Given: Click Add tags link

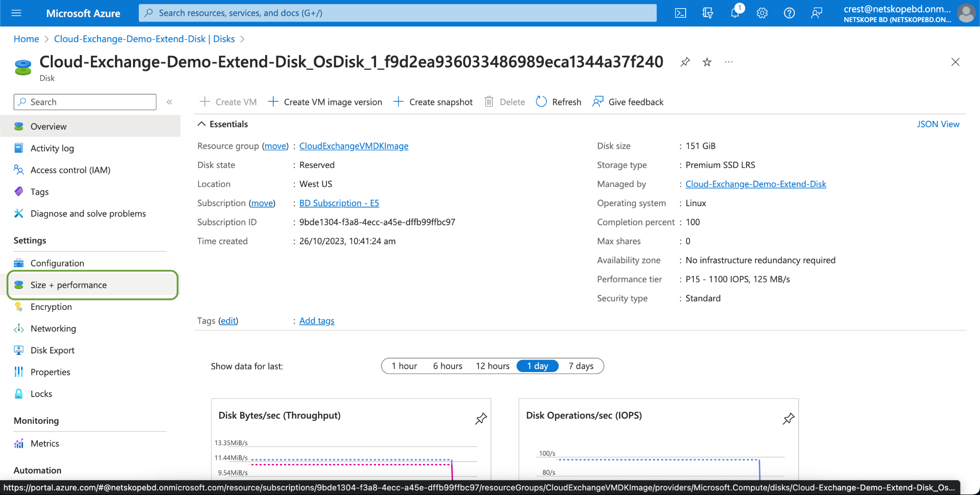Looking at the screenshot, I should tap(317, 321).
